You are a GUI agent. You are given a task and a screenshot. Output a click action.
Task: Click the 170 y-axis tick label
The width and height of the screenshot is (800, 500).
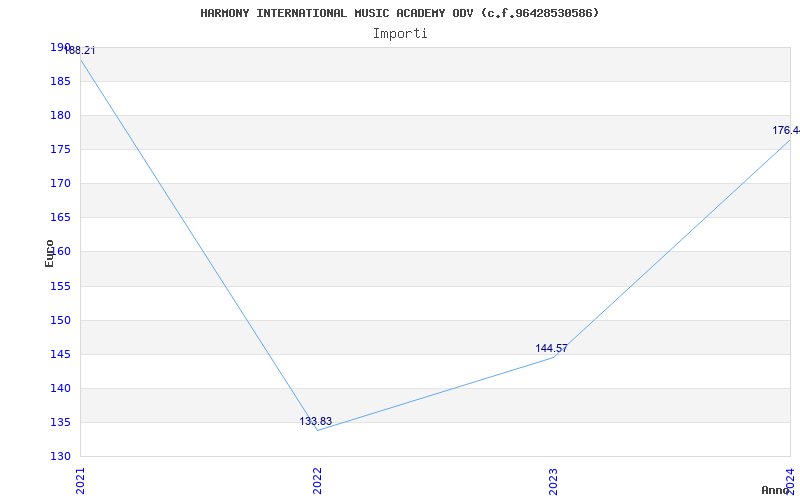click(60, 184)
